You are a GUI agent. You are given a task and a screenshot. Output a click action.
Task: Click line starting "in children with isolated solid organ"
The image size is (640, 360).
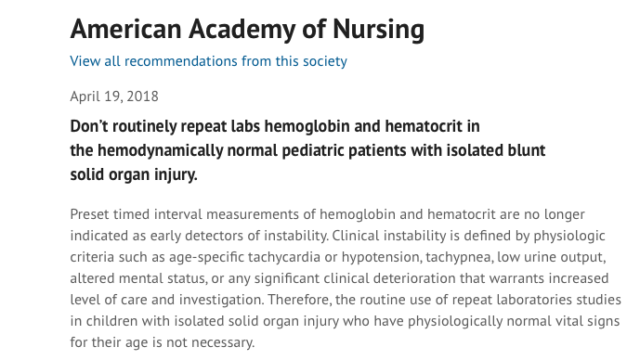pyautogui.click(x=345, y=321)
